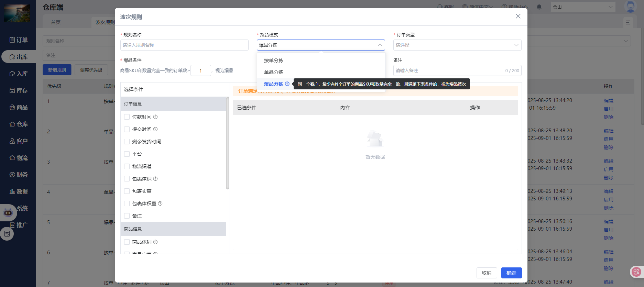Screen dimensions: 644x287
Task: Close the 波次规则 dialog with X
Action: coord(518,16)
